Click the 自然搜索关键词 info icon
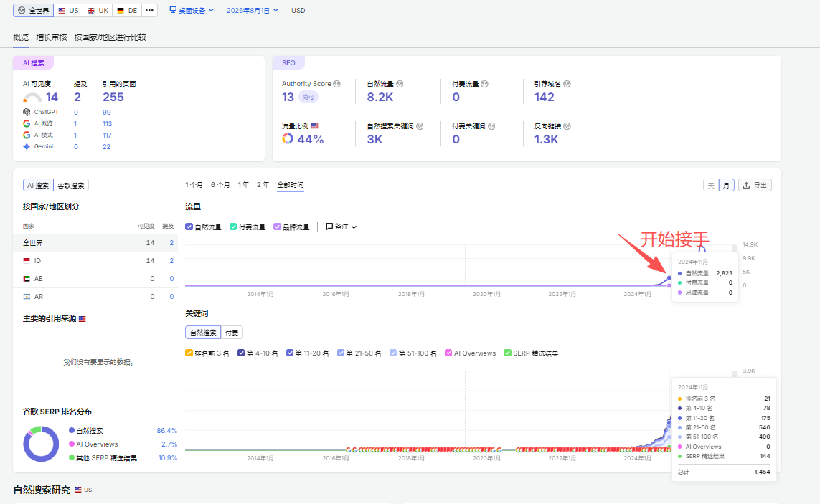Screen dimensions: 820x504 (420, 126)
